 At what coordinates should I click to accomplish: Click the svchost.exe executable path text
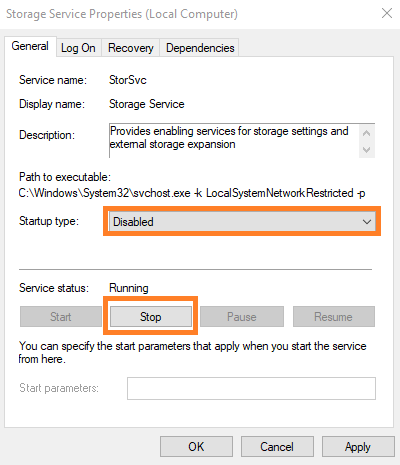click(192, 193)
